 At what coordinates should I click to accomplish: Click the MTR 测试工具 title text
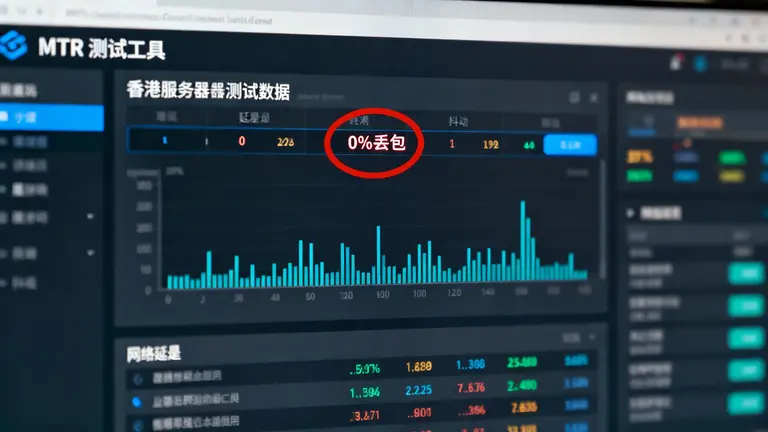click(102, 49)
